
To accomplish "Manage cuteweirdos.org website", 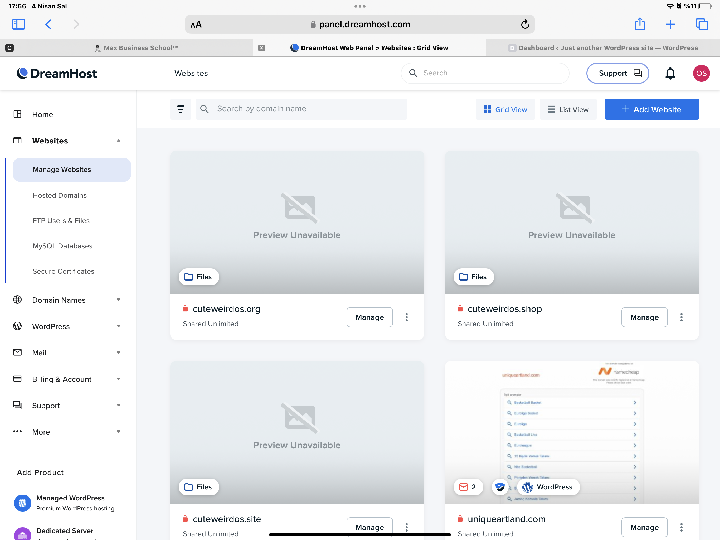I will (370, 317).
